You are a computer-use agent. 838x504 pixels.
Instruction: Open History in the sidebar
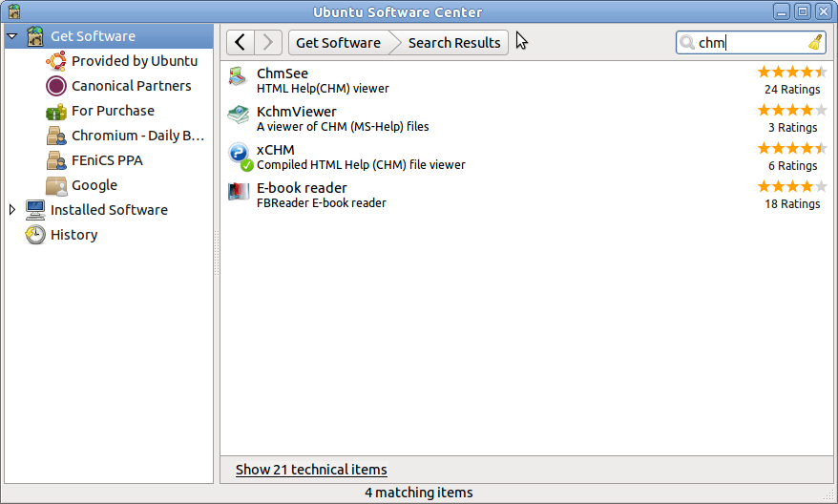[x=74, y=235]
